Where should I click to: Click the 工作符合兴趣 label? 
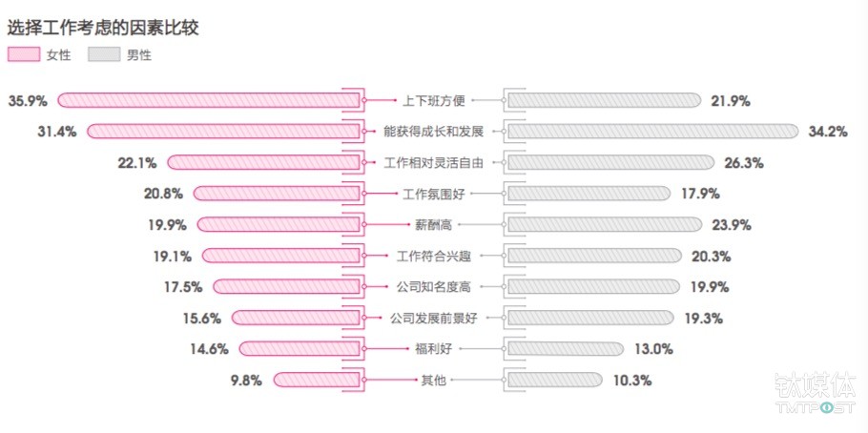click(x=434, y=256)
